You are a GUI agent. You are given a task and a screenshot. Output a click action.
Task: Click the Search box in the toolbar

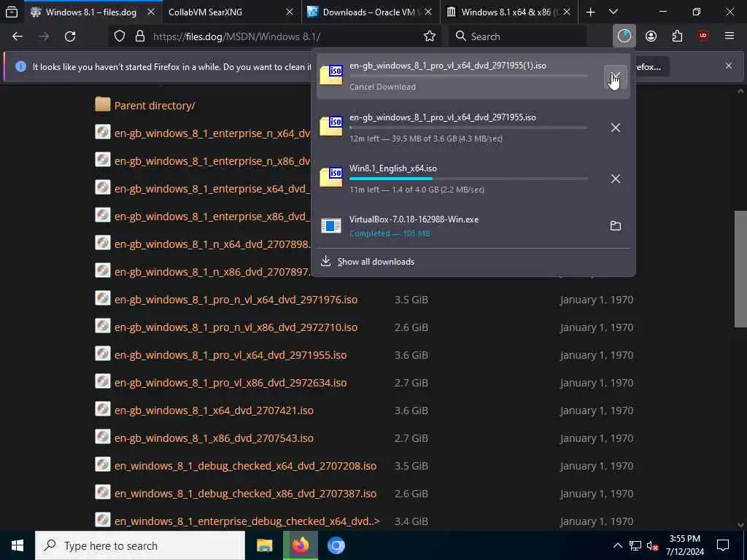[519, 36]
